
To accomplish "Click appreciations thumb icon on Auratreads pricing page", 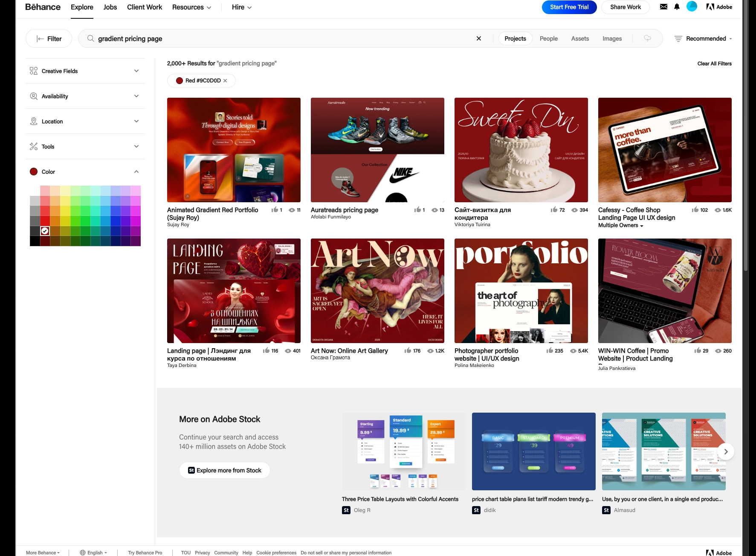I will tap(417, 210).
